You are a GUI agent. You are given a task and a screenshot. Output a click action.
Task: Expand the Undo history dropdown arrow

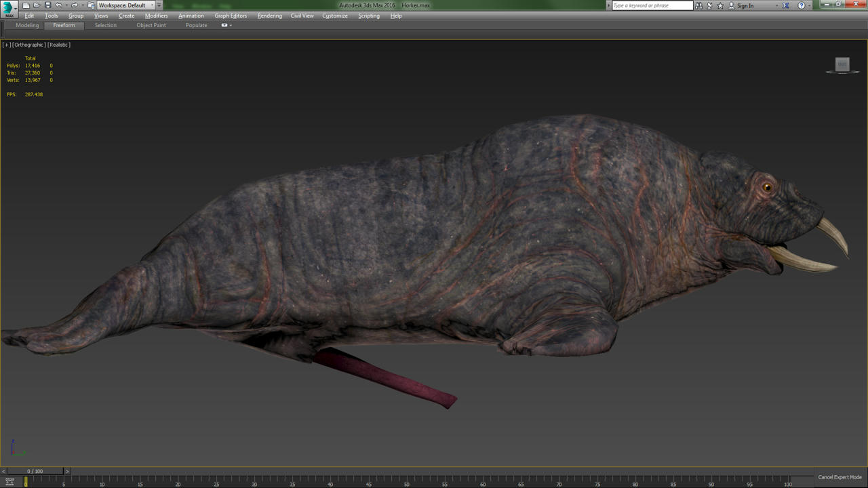66,5
